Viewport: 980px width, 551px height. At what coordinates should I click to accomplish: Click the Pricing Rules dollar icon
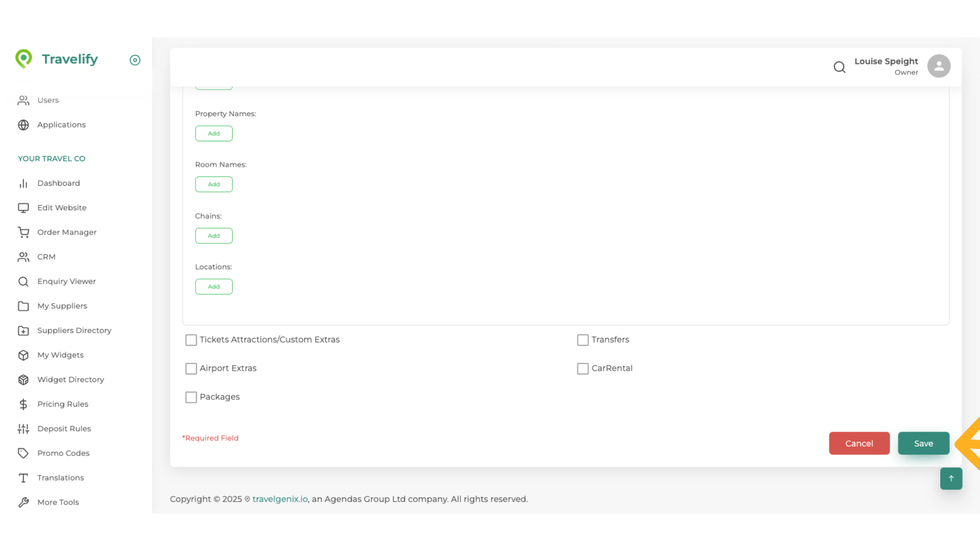coord(23,405)
